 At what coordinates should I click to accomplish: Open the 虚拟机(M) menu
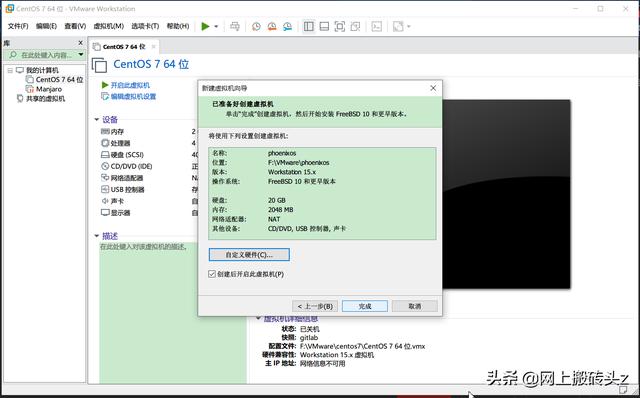pyautogui.click(x=109, y=26)
